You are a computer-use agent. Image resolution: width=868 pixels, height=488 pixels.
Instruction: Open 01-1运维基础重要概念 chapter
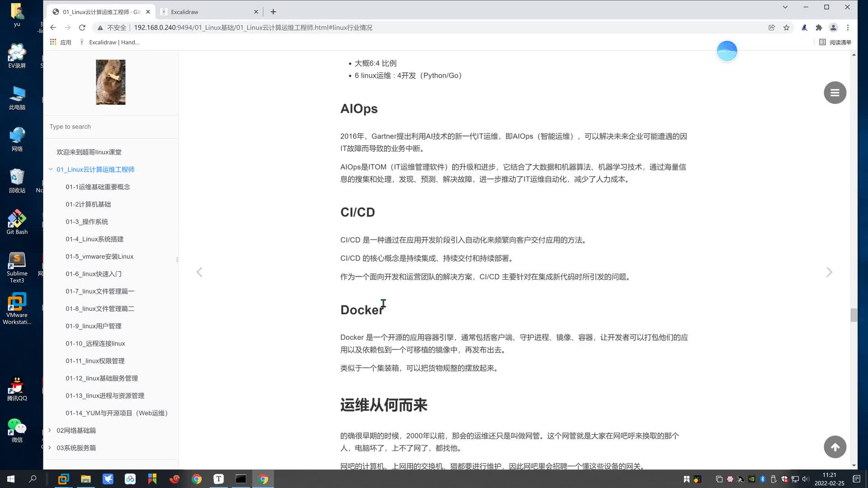[x=98, y=187]
